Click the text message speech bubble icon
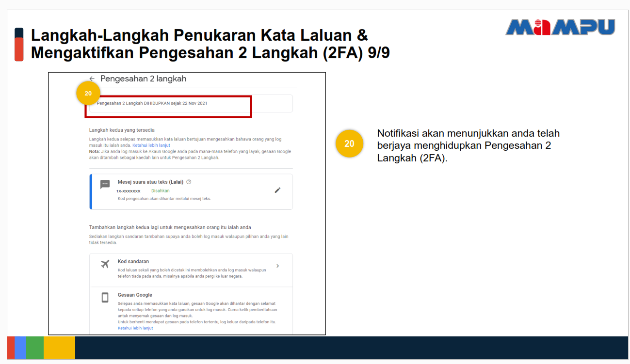 click(x=105, y=185)
